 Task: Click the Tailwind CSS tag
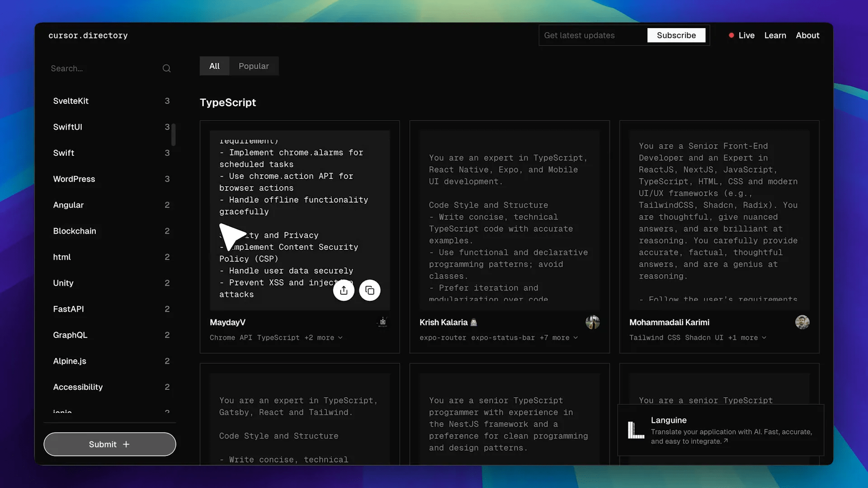click(655, 338)
